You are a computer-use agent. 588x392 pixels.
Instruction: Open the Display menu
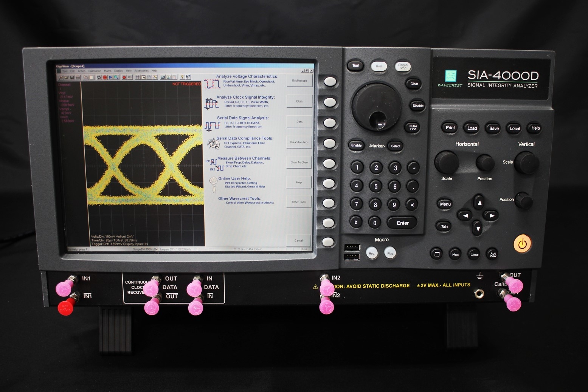point(119,71)
